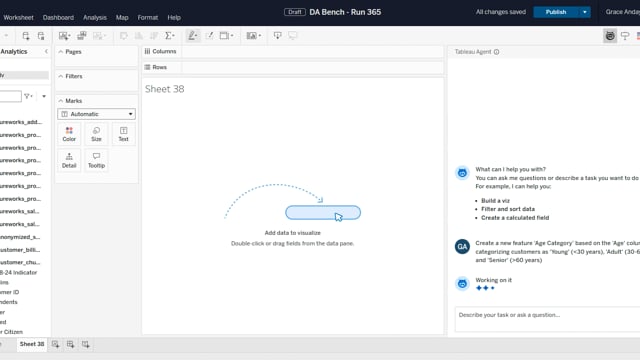Screen dimensions: 640x360
Task: Click the filter fields funnel icon
Action: click(27, 96)
